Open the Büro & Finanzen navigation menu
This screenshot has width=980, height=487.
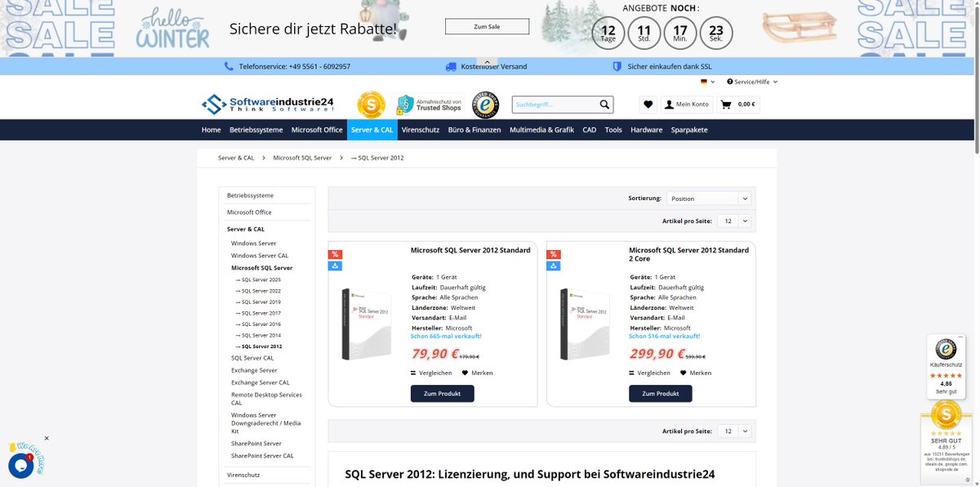pyautogui.click(x=474, y=130)
